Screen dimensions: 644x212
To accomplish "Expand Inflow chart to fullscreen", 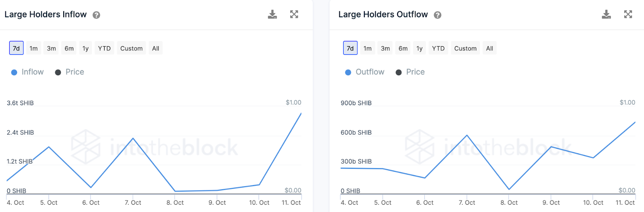I will [294, 14].
